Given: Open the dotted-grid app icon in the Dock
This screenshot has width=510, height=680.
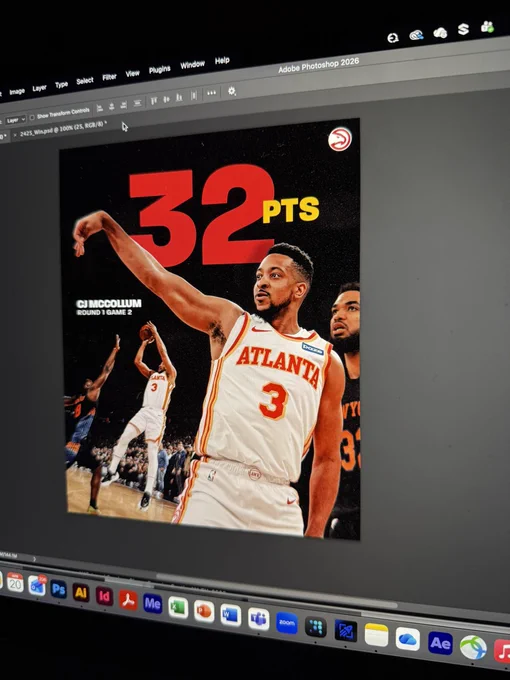Looking at the screenshot, I should tap(316, 627).
